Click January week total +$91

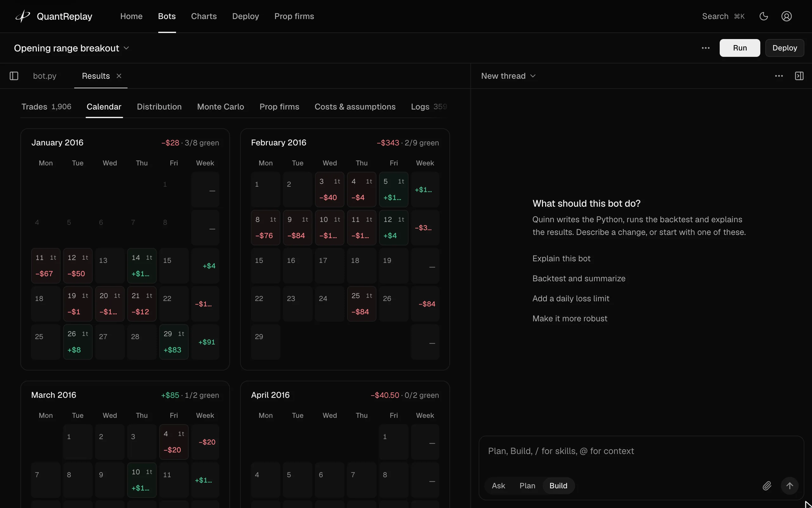click(x=205, y=342)
